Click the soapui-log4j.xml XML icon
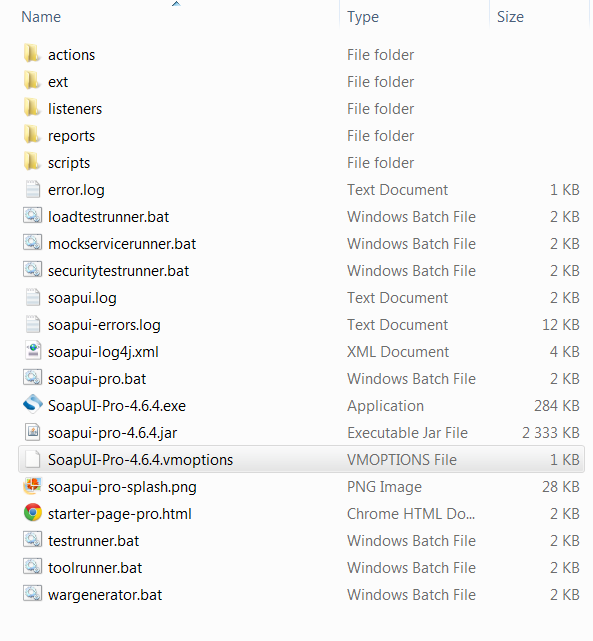This screenshot has width=593, height=641. pyautogui.click(x=33, y=351)
